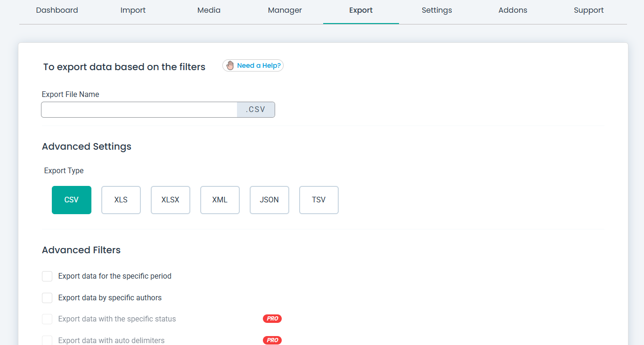
Task: Open the Settings tab
Action: point(436,10)
